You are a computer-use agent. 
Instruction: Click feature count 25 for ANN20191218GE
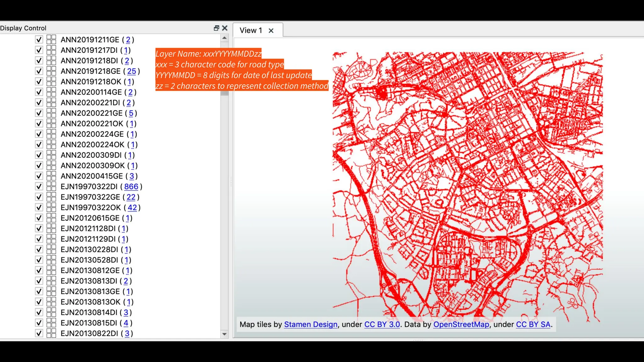pyautogui.click(x=131, y=71)
